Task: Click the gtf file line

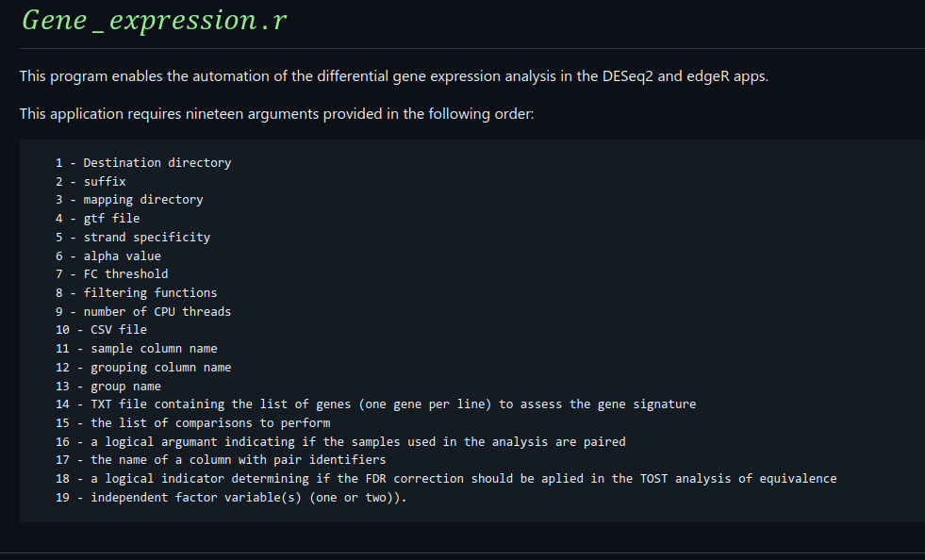Action: coord(97,218)
